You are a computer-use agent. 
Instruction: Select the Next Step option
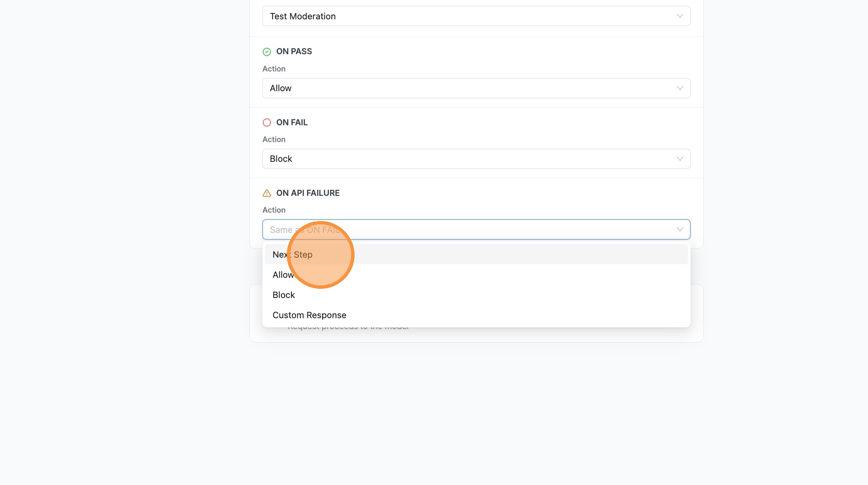(x=293, y=254)
